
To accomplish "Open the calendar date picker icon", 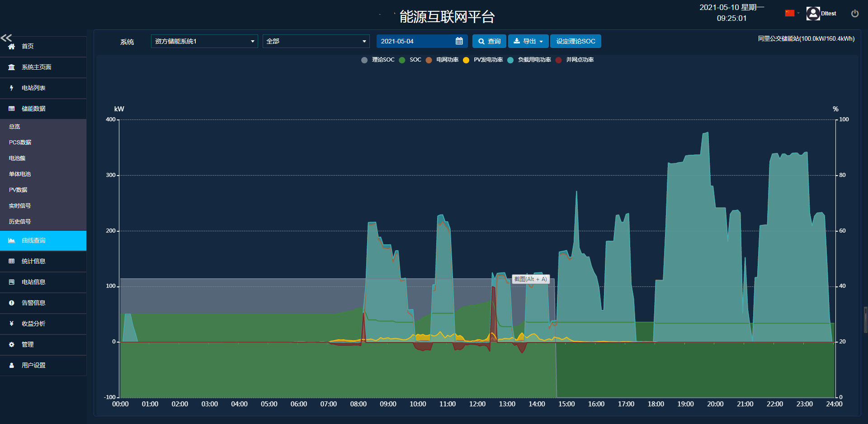I will (459, 41).
